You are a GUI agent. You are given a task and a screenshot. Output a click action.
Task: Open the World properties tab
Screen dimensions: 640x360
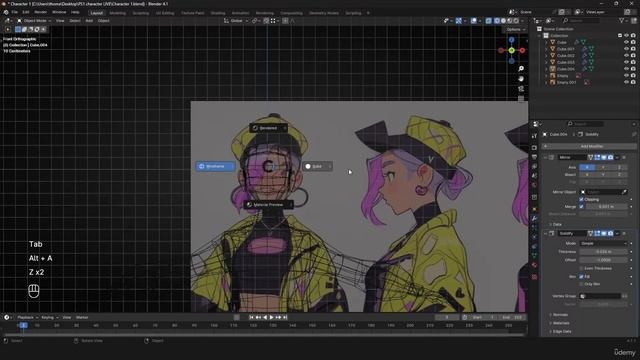[534, 185]
